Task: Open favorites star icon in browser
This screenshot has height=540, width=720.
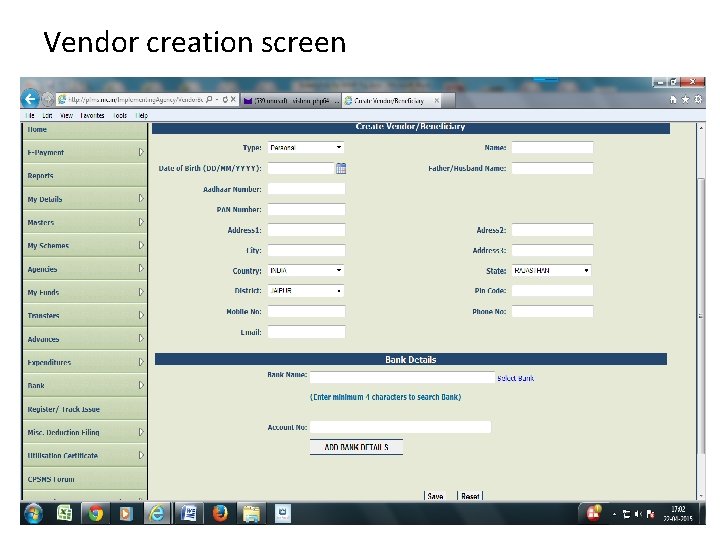Action: coord(685,99)
